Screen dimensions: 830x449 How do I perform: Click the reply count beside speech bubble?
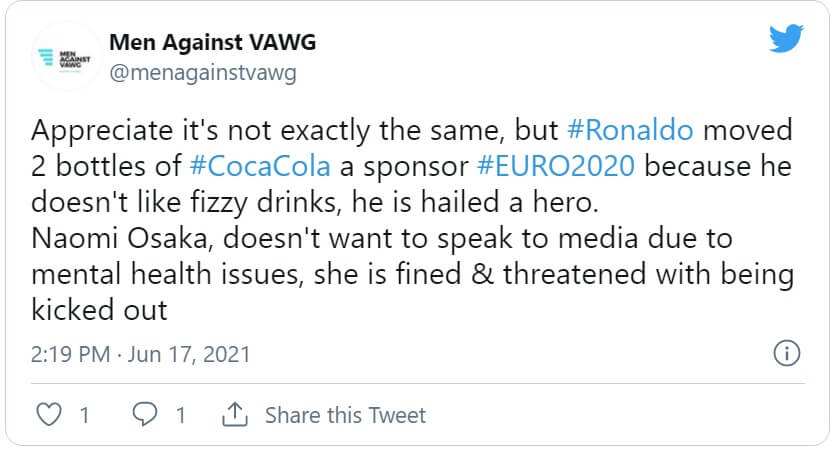[x=181, y=414]
